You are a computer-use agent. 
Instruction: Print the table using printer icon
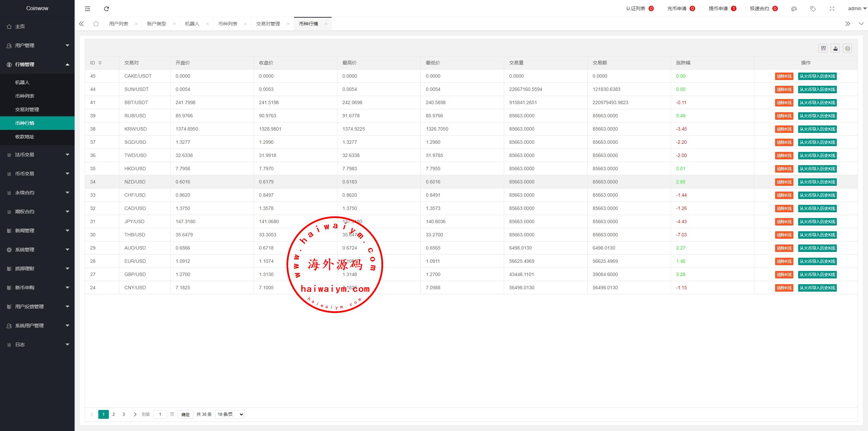pyautogui.click(x=847, y=48)
